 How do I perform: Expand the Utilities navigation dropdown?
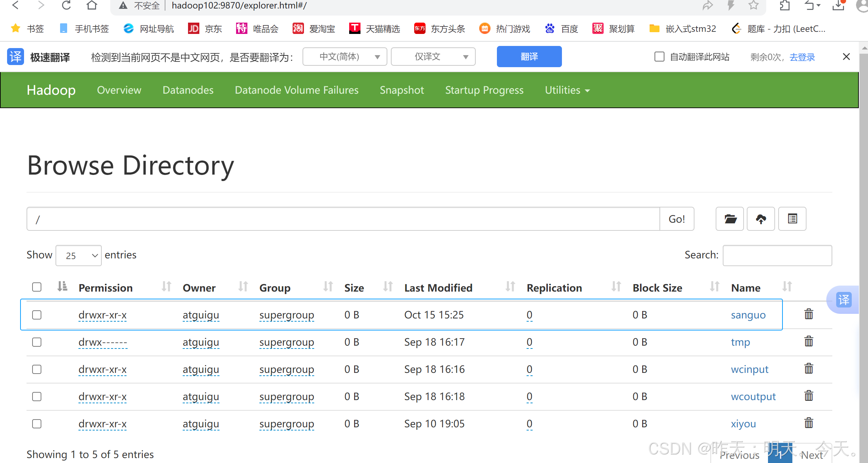[x=567, y=90]
